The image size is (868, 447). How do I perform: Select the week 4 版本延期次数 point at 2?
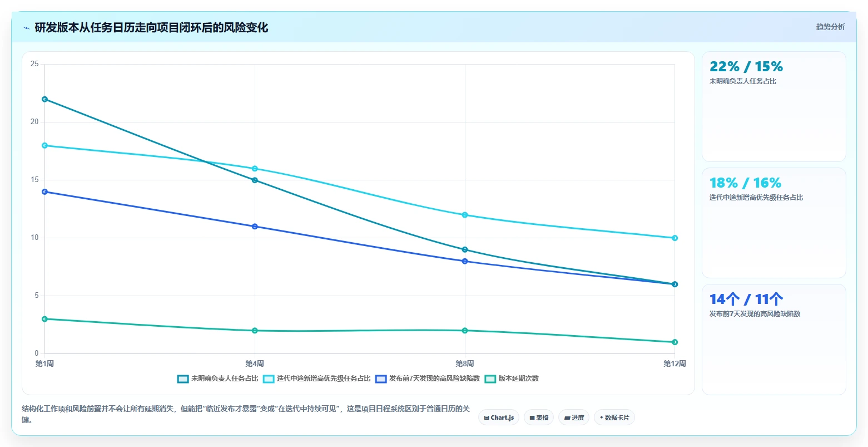tap(255, 331)
